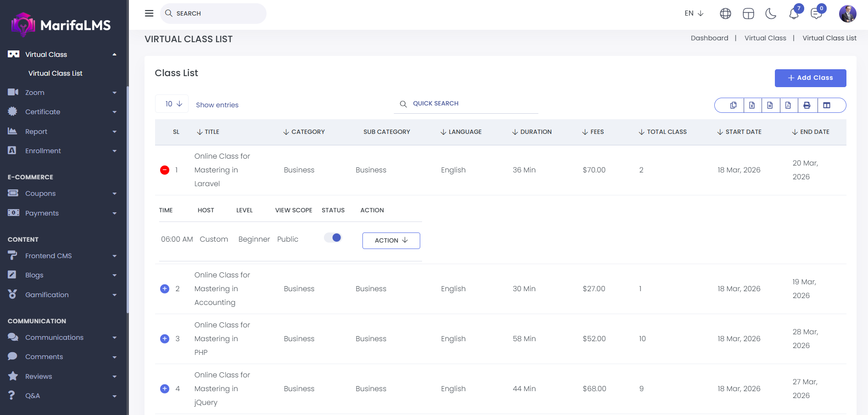Open the ACTION dropdown for the class
868x415 pixels.
tap(391, 241)
